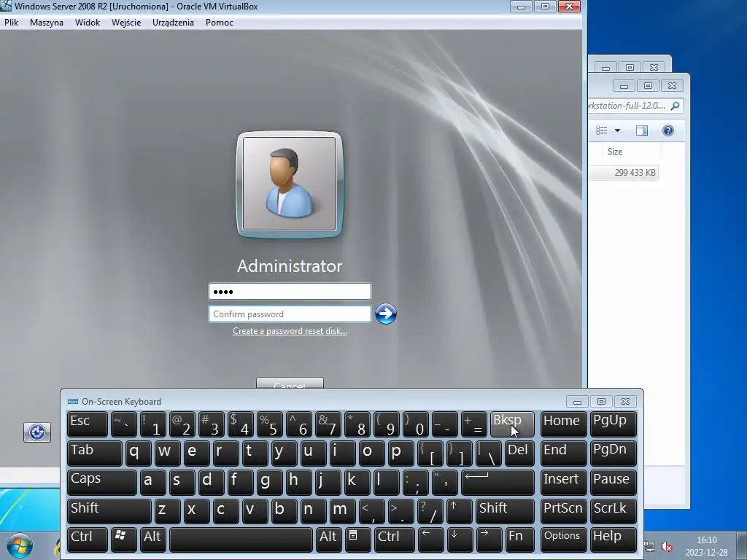Image resolution: width=747 pixels, height=560 pixels.
Task: Toggle the left Ctrl key
Action: (x=88, y=540)
